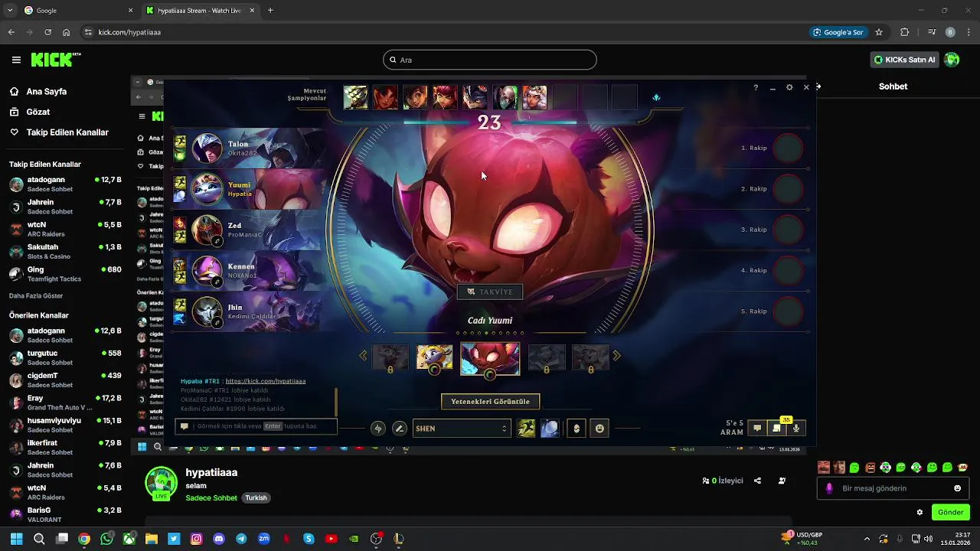The height and width of the screenshot is (551, 980).
Task: Click KICKs Satın Al button
Action: [904, 60]
